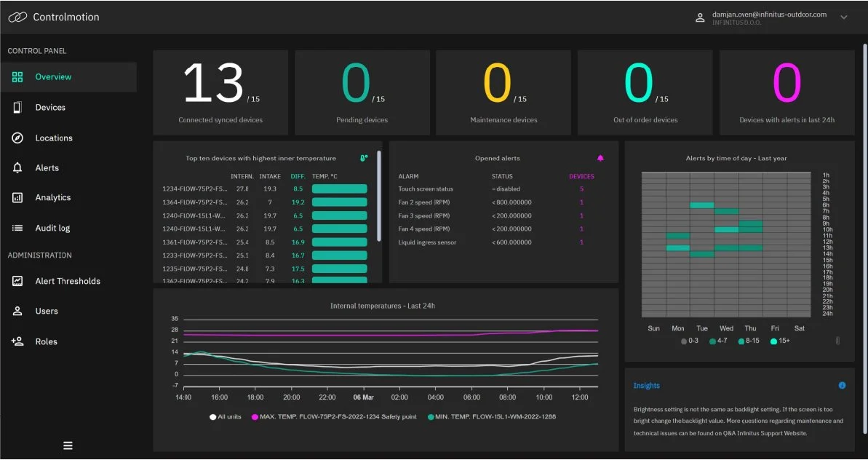Click the Touch screen status alarm row
Viewport: 868px width, 460px height.
(x=496, y=189)
